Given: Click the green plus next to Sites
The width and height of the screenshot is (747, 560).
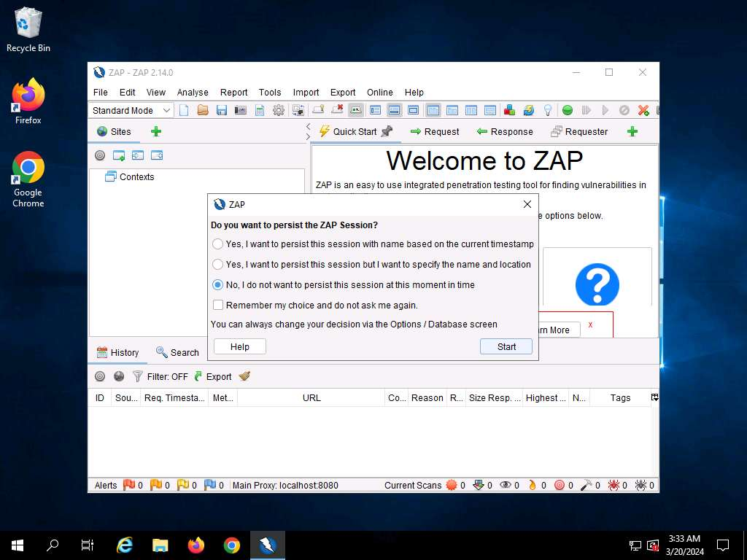Looking at the screenshot, I should click(x=155, y=131).
